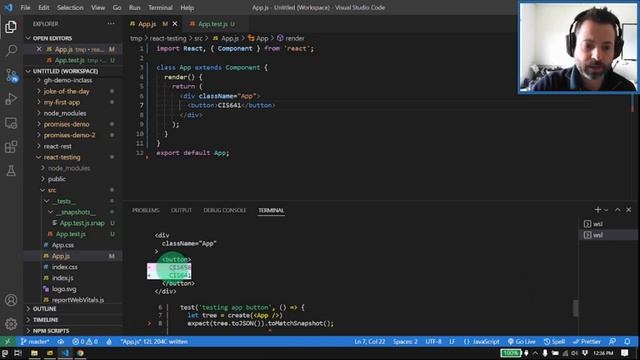Switch to the Output panel tab
The image size is (640, 360).
click(181, 210)
